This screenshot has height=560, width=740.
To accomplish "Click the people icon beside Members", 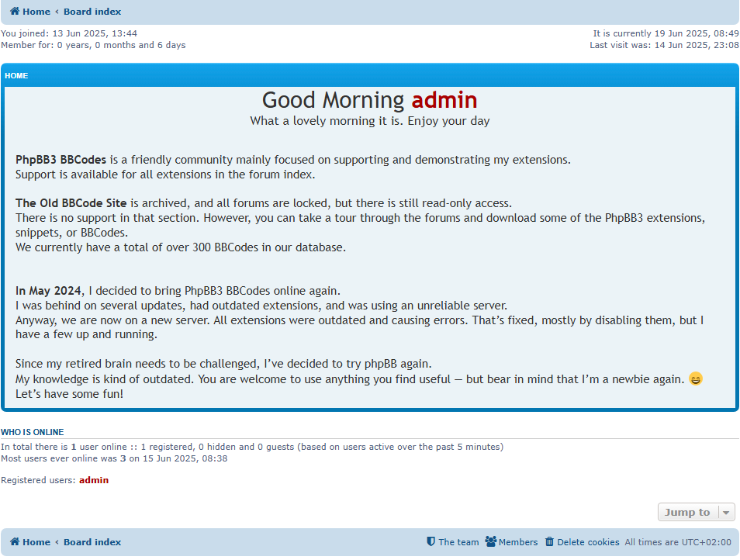I will coord(491,541).
